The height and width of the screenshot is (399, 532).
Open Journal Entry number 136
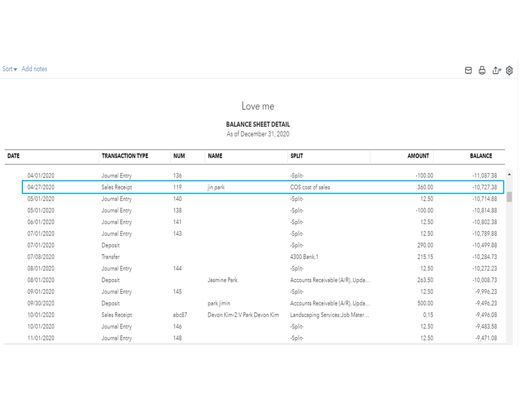tap(177, 176)
